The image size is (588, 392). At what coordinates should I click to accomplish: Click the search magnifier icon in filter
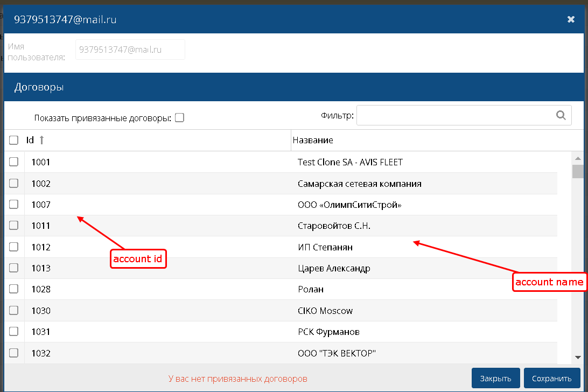pyautogui.click(x=561, y=115)
